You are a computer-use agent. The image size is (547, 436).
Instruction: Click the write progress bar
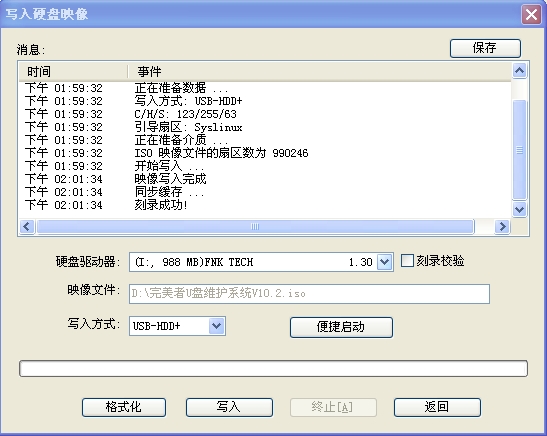(274, 368)
